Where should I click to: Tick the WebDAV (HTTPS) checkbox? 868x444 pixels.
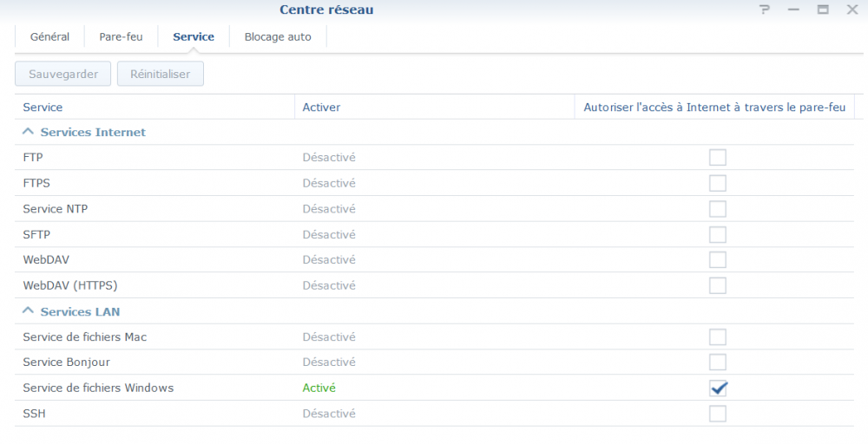(718, 285)
